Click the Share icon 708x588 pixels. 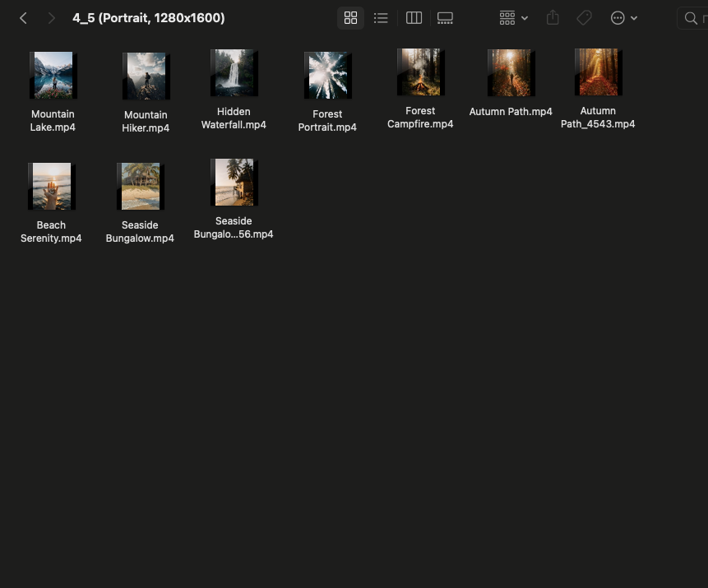tap(553, 18)
